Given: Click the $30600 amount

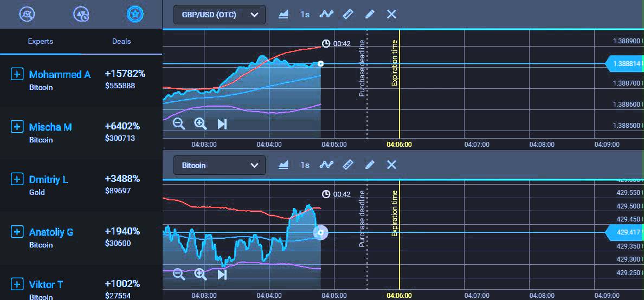Looking at the screenshot, I should pyautogui.click(x=118, y=243).
